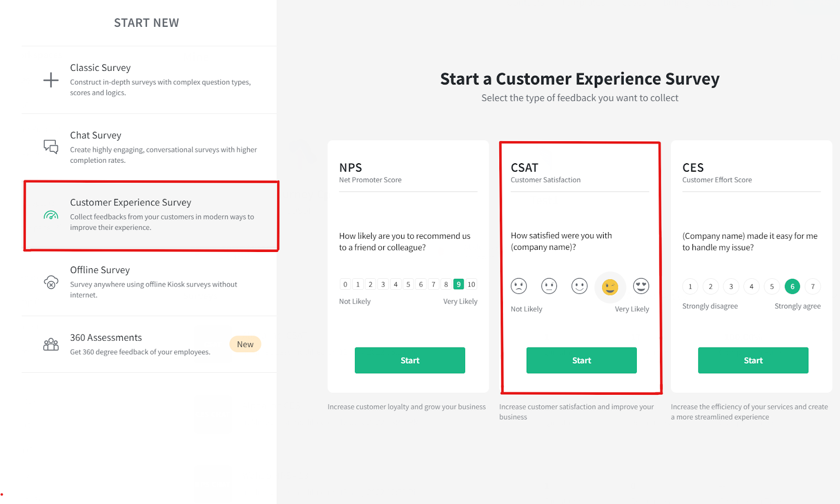Start the CSAT survey

581,360
